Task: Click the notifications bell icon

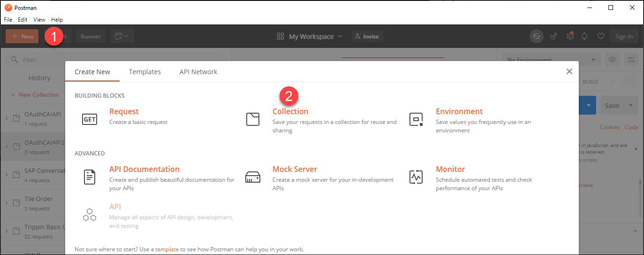Action: click(x=584, y=36)
